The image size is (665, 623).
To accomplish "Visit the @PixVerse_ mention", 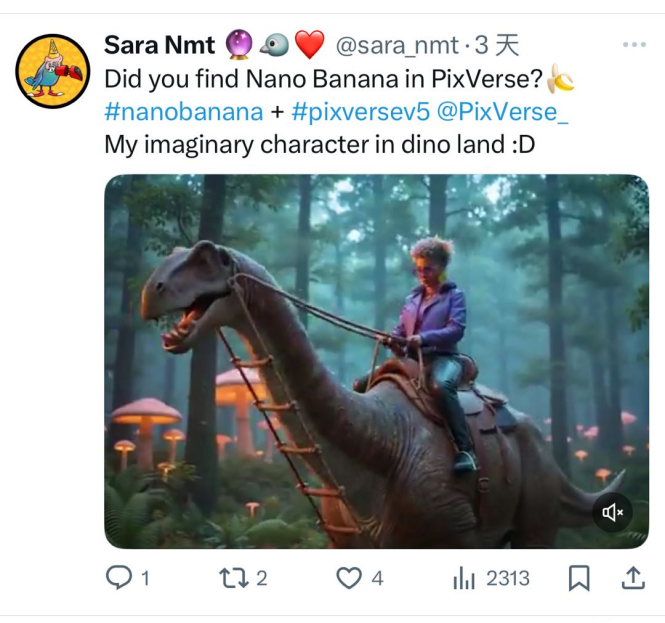I will click(x=502, y=111).
